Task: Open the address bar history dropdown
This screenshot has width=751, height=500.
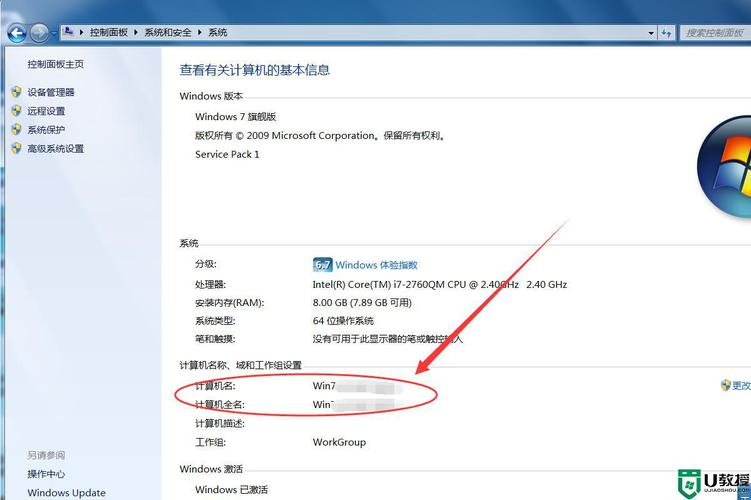Action: click(651, 33)
